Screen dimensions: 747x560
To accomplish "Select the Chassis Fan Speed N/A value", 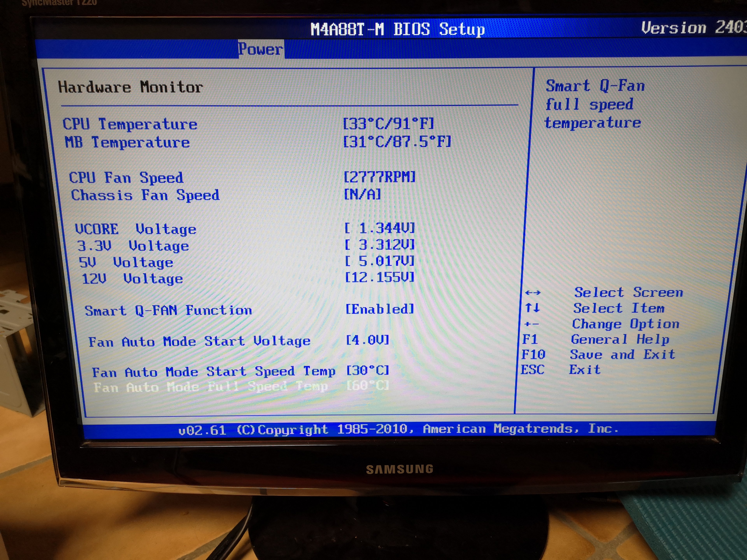I will pos(362,194).
